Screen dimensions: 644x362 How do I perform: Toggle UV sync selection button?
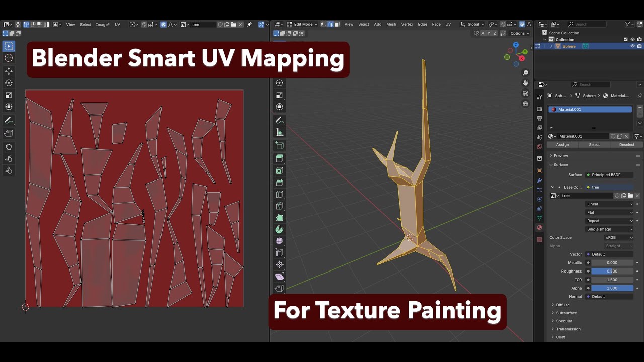[18, 24]
